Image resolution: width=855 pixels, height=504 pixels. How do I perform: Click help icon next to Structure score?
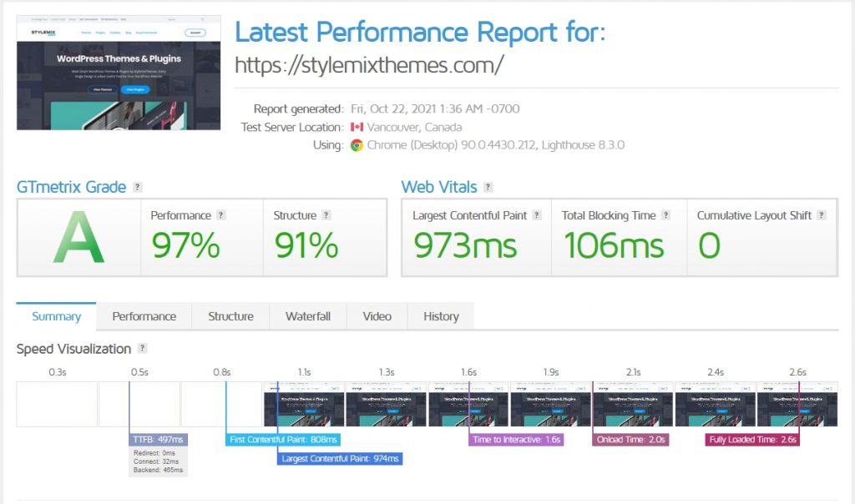tap(326, 215)
